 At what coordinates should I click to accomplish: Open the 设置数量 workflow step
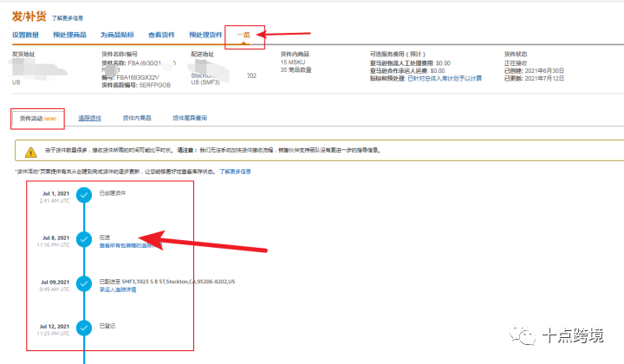click(25, 35)
